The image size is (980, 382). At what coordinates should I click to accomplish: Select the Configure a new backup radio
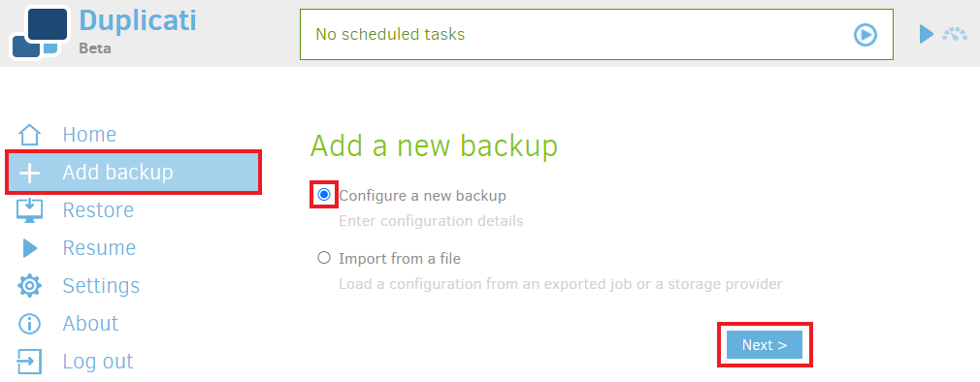(x=324, y=195)
